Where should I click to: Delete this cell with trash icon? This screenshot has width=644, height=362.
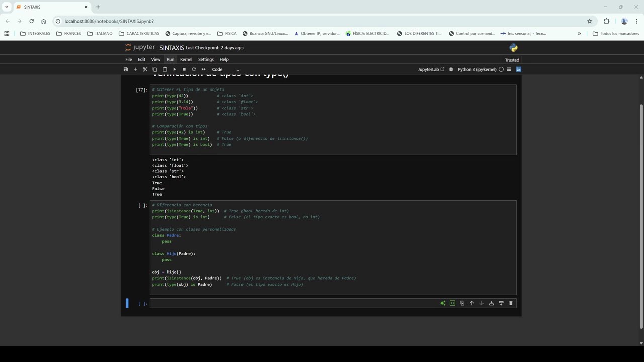511,303
